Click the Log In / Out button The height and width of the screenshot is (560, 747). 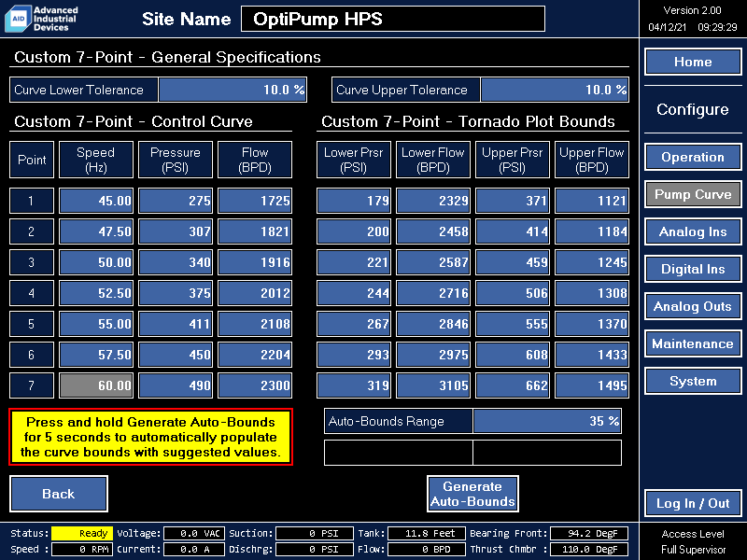(693, 503)
